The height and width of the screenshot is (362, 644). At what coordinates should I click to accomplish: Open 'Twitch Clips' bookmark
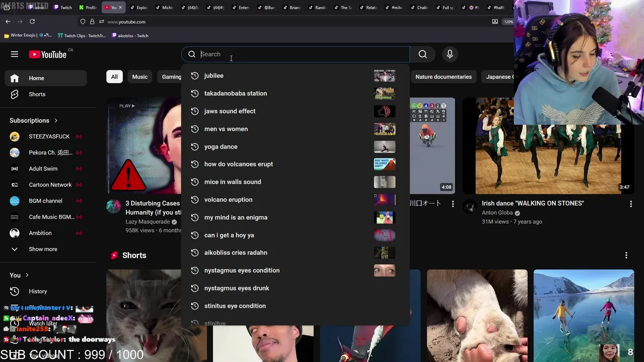(x=82, y=36)
